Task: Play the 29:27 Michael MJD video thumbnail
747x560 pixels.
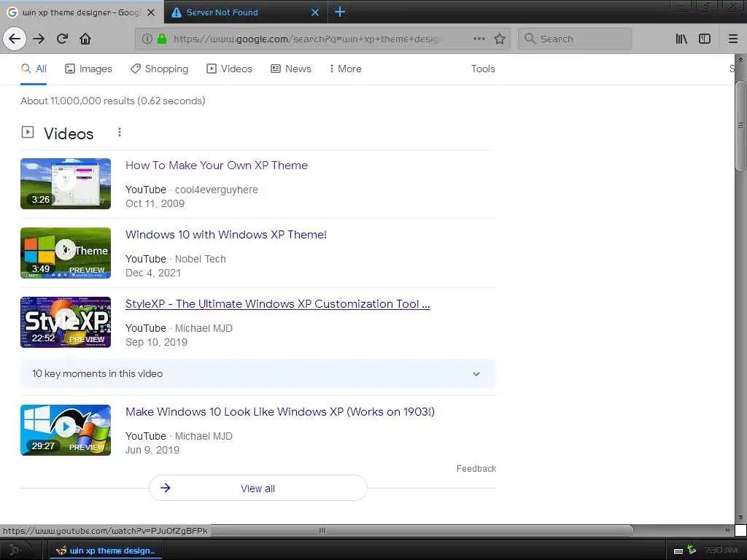Action: tap(66, 430)
